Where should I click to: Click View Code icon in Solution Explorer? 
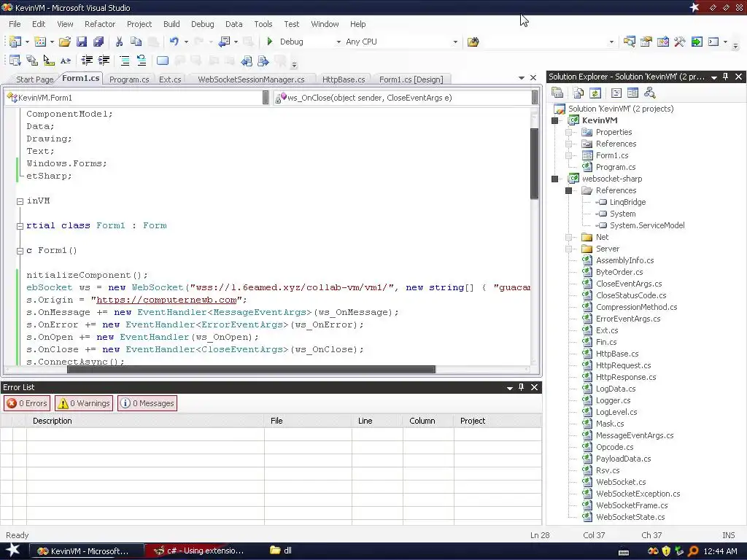pos(616,93)
